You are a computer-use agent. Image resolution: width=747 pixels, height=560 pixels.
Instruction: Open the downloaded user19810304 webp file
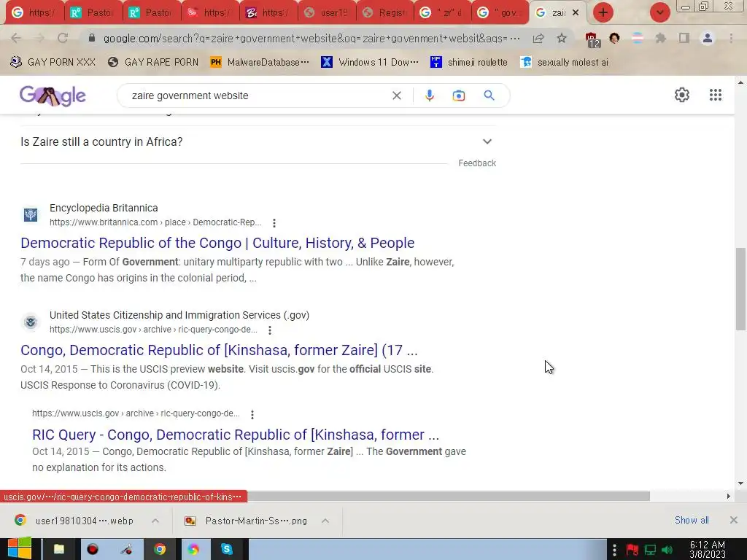click(74, 521)
